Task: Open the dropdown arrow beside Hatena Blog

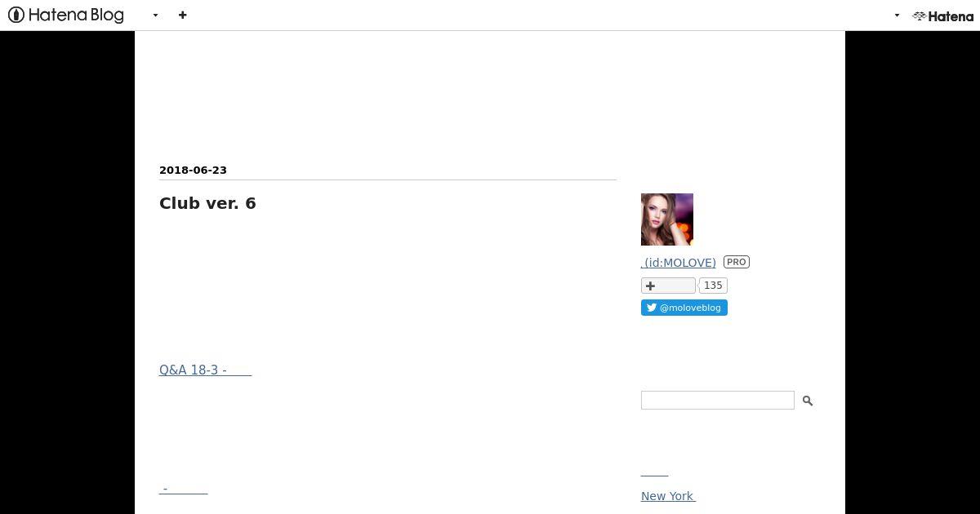Action: click(x=155, y=15)
